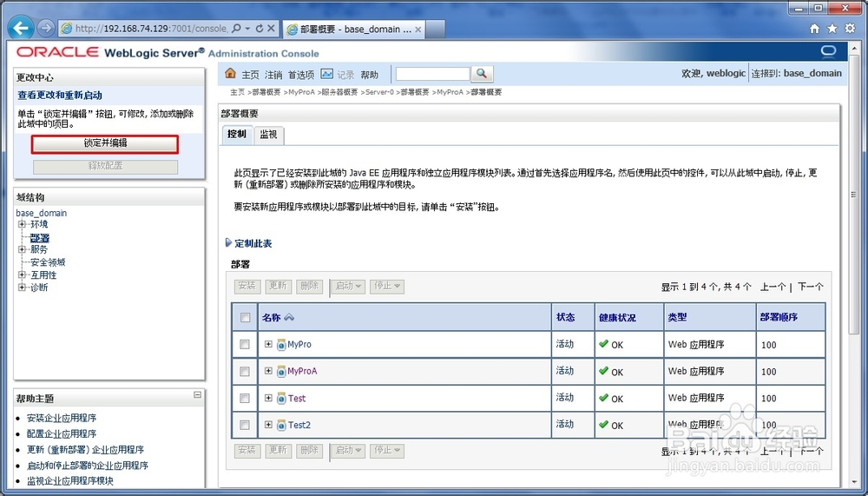868x496 pixels.
Task: Click the record chart icon next to 记录
Action: point(327,73)
